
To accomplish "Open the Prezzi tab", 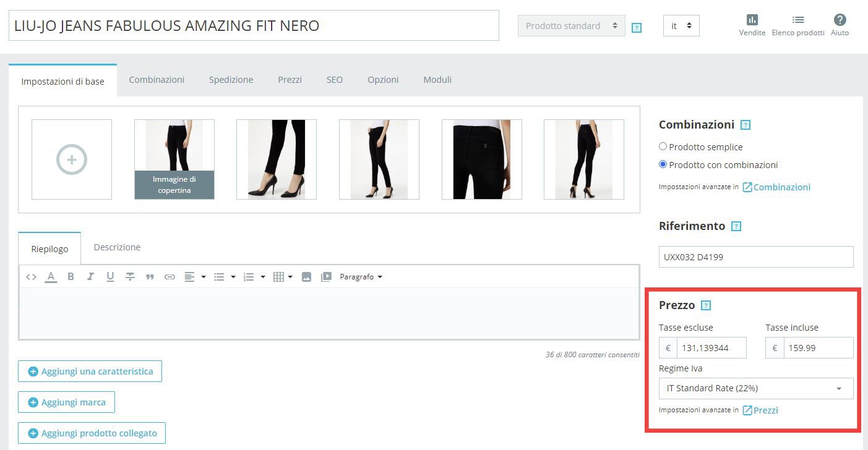I will pos(290,80).
